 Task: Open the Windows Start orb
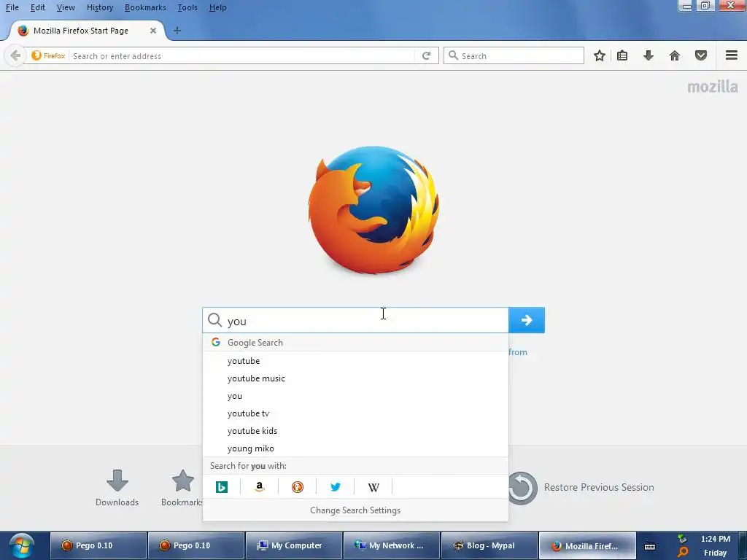(x=21, y=545)
